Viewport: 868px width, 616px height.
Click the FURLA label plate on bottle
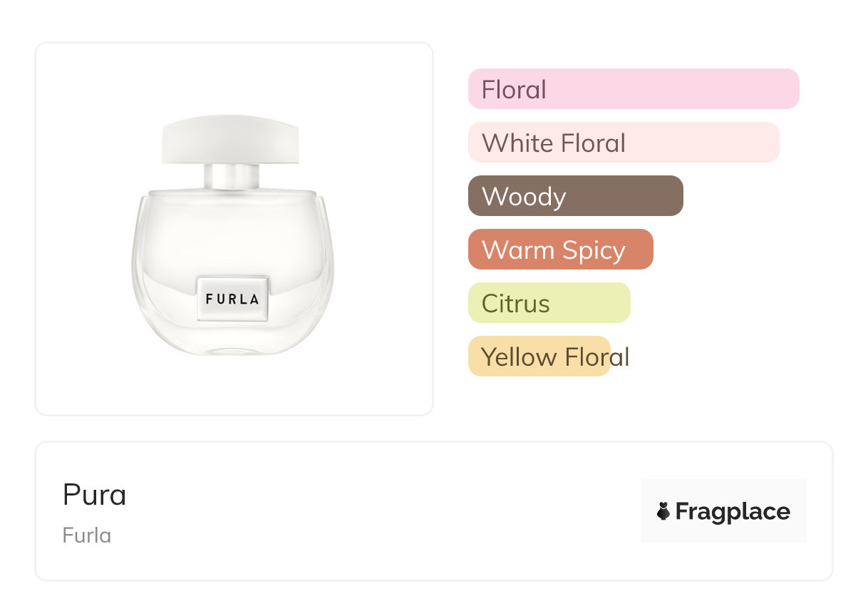pyautogui.click(x=232, y=299)
